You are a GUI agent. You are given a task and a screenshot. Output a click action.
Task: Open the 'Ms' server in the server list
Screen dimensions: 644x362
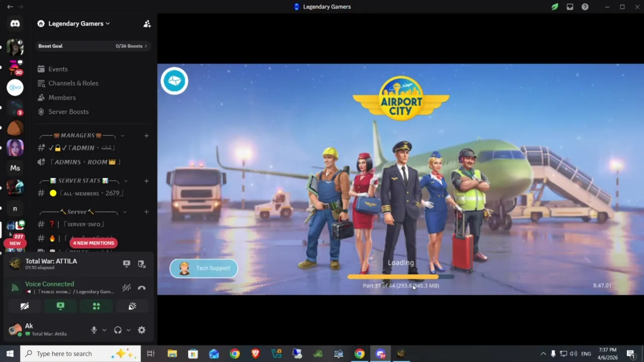pyautogui.click(x=15, y=168)
